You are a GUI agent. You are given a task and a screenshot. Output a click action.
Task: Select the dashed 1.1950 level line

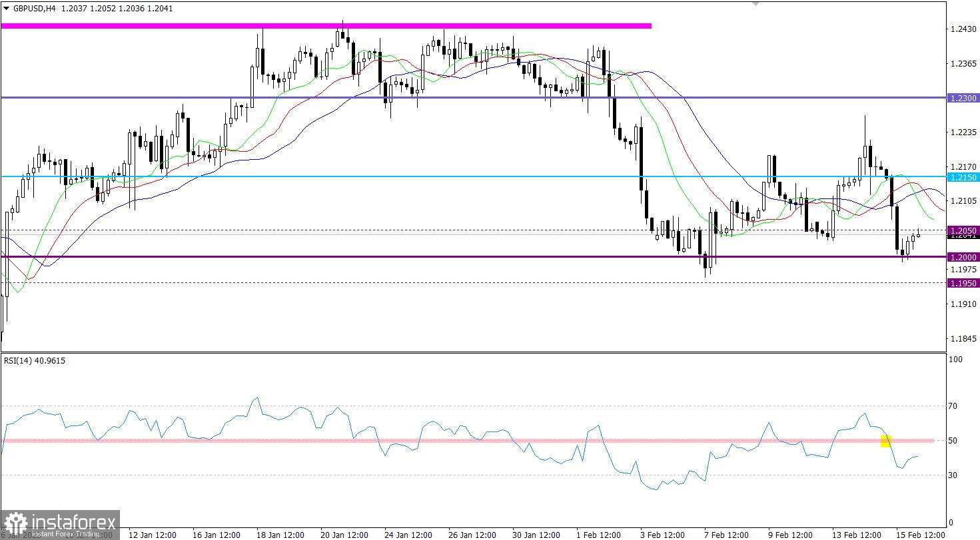473,282
